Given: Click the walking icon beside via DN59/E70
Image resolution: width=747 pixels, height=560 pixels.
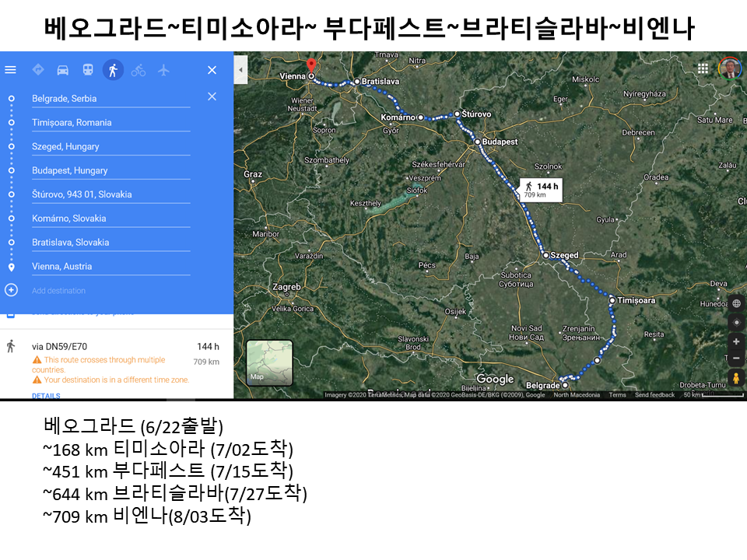Looking at the screenshot, I should tap(11, 346).
